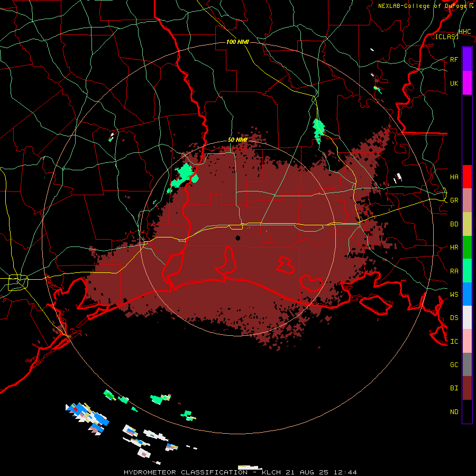Viewport: 476px width, 476px height.
Task: Click the HA red legend swatch
Action: pyautogui.click(x=467, y=177)
